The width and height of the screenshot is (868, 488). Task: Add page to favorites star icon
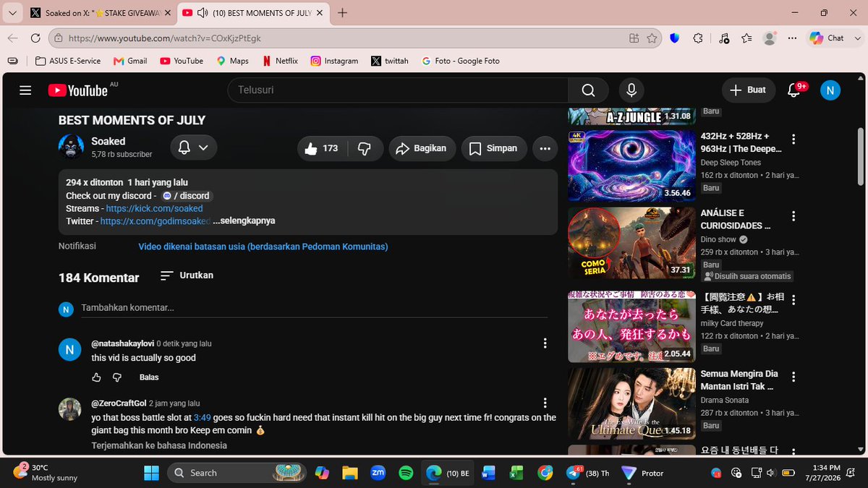pos(652,38)
